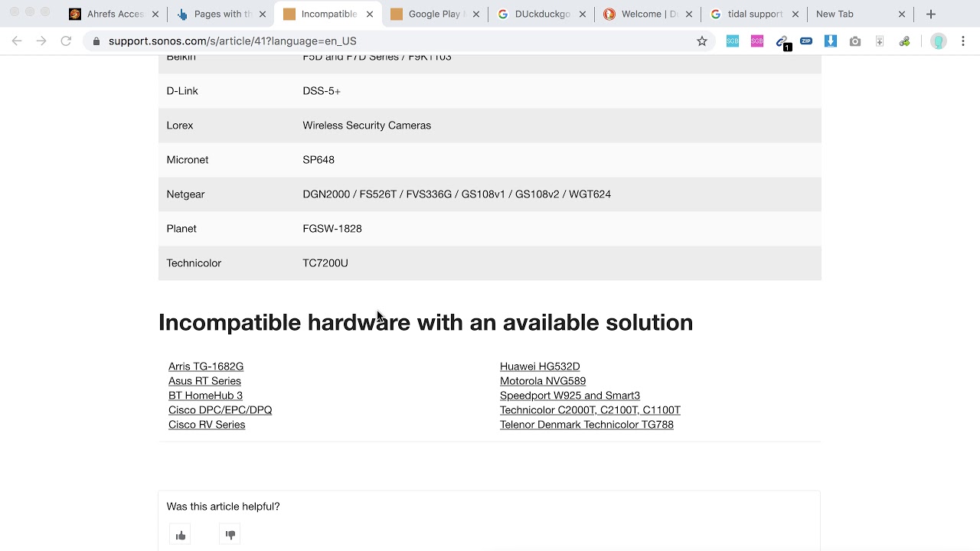This screenshot has height=551, width=980.
Task: Select the Wireless Security Cameras cell
Action: (x=367, y=126)
